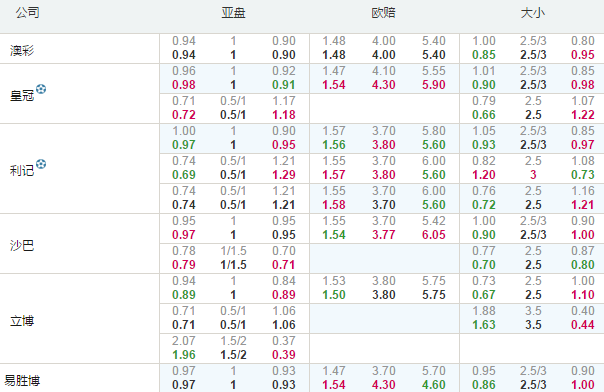Viewport: 604px width, 392px height.
Task: Click red odds value 5.90 in 皇冠 row
Action: (434, 85)
